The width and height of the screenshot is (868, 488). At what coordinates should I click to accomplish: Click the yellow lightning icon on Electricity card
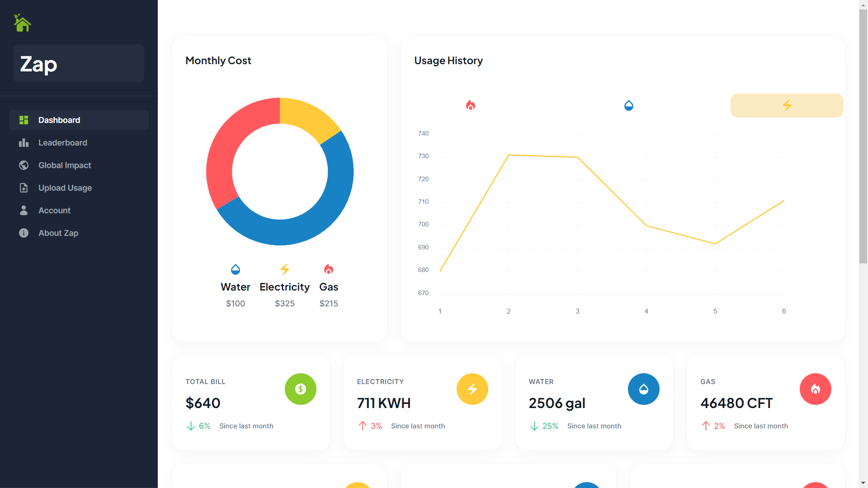point(472,389)
